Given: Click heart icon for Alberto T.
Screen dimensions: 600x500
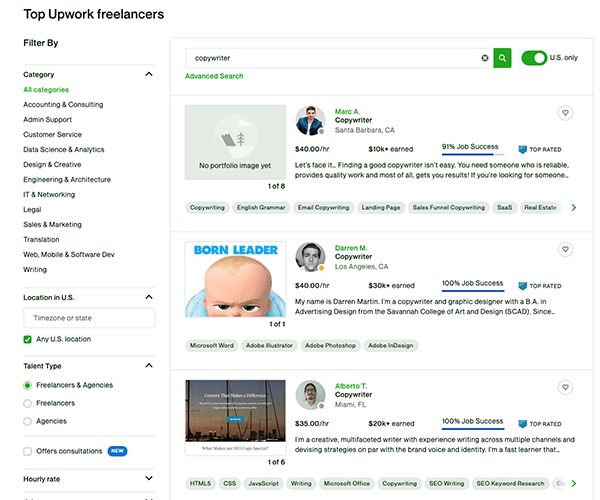Looking at the screenshot, I should (565, 386).
